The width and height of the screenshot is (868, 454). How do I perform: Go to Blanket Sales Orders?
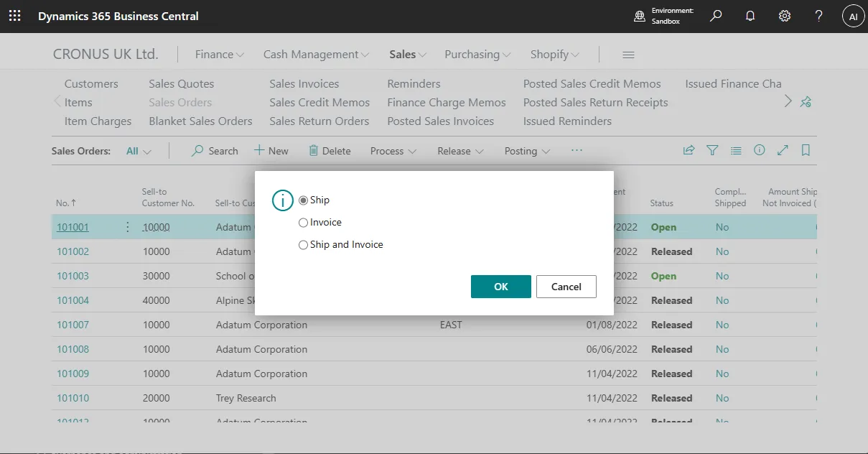[201, 121]
